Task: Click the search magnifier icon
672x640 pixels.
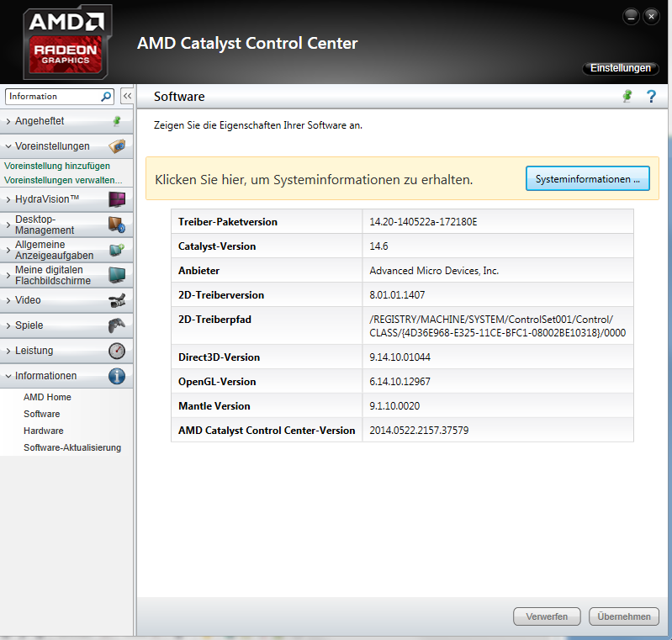Action: pyautogui.click(x=106, y=97)
